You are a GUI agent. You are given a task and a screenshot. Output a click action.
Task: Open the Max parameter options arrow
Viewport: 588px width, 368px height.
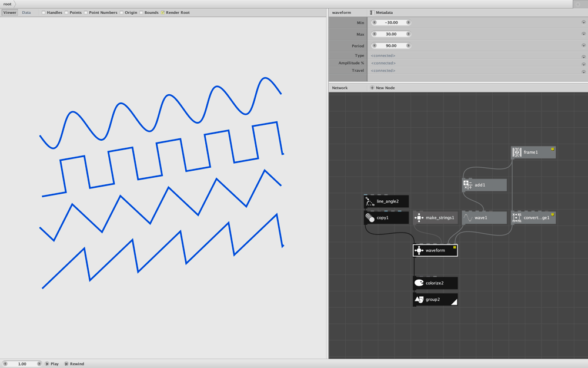[x=583, y=34]
